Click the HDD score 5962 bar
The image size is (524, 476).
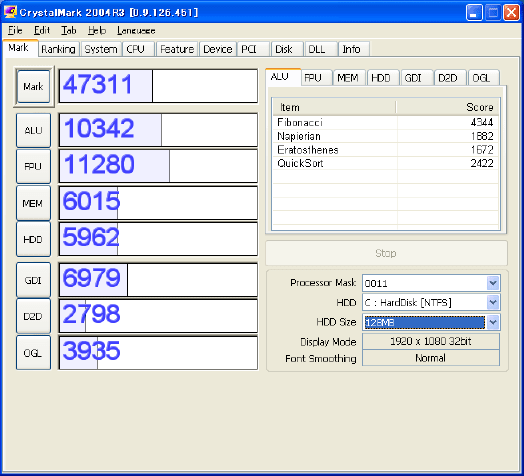pyautogui.click(x=158, y=239)
